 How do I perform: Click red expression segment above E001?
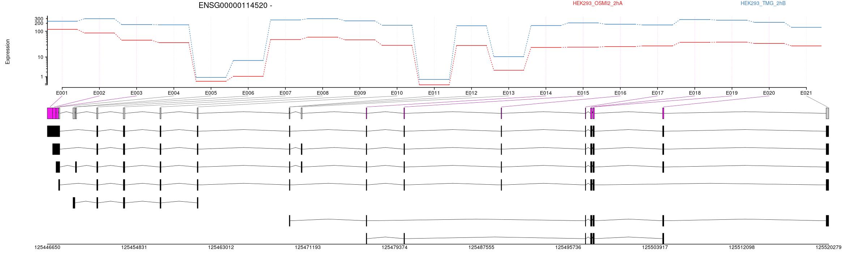pos(62,29)
